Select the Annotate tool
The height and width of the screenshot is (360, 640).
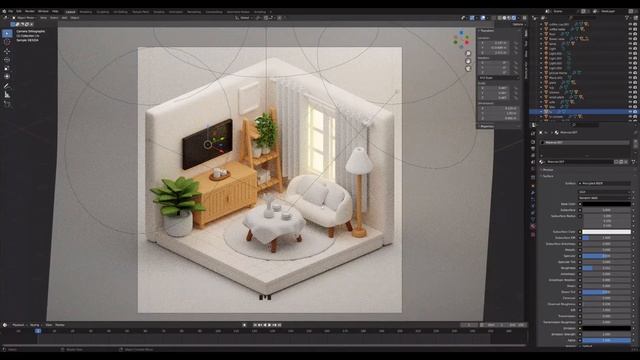point(7,86)
